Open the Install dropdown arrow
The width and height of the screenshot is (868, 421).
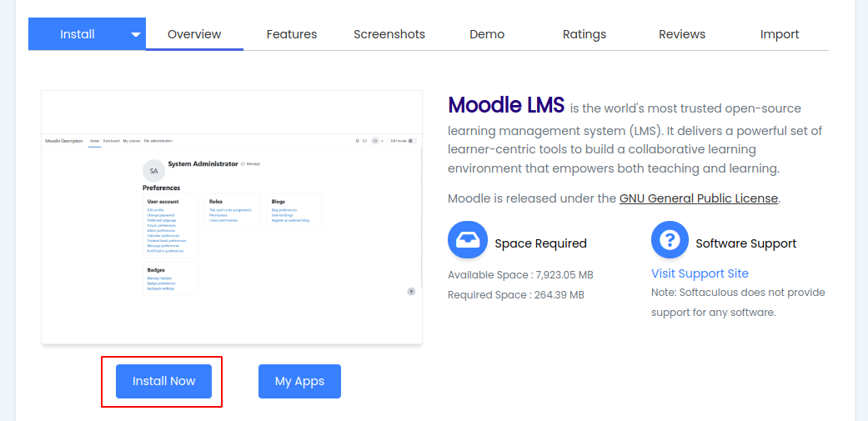[x=136, y=34]
